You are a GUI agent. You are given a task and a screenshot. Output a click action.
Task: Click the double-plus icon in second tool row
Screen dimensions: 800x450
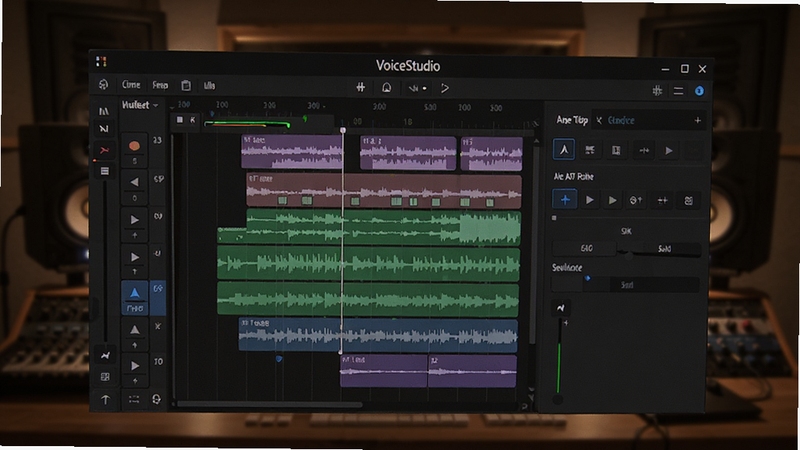coord(662,201)
